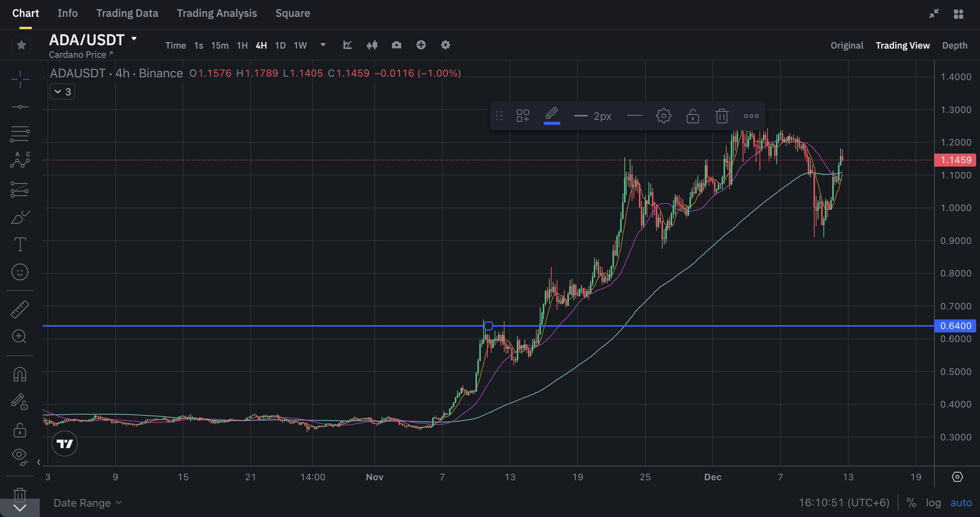This screenshot has width=980, height=517.
Task: Toggle the log scale option
Action: [x=933, y=502]
